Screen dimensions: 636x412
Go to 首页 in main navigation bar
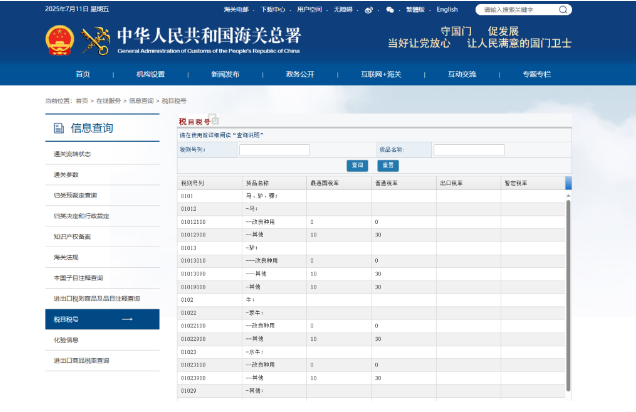pyautogui.click(x=83, y=74)
